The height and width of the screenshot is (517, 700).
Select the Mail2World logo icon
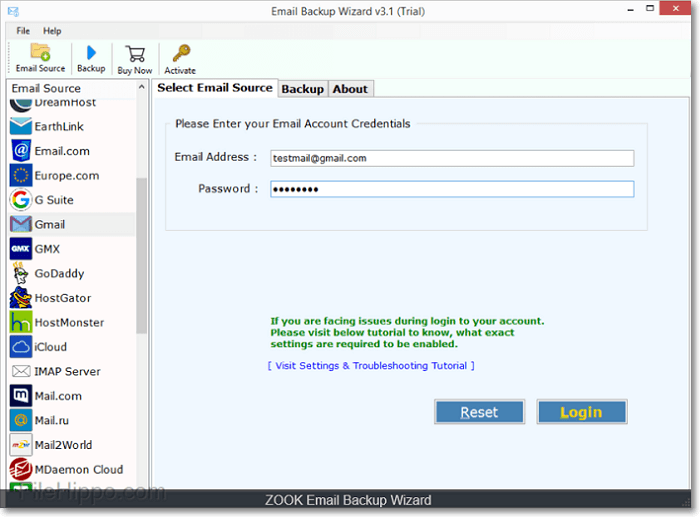click(21, 445)
